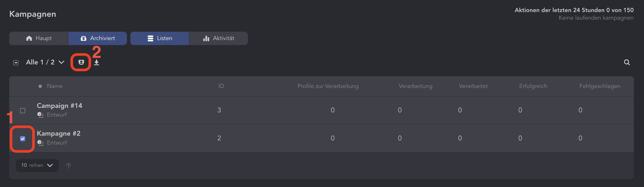The width and height of the screenshot is (644, 187).
Task: Click the bar chart icon on Aktivität tab
Action: tap(206, 38)
